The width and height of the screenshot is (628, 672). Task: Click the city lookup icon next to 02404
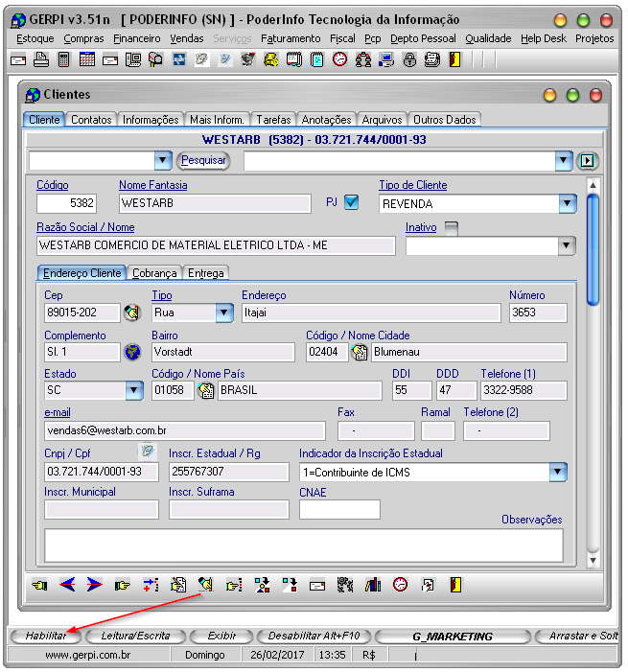(x=360, y=352)
